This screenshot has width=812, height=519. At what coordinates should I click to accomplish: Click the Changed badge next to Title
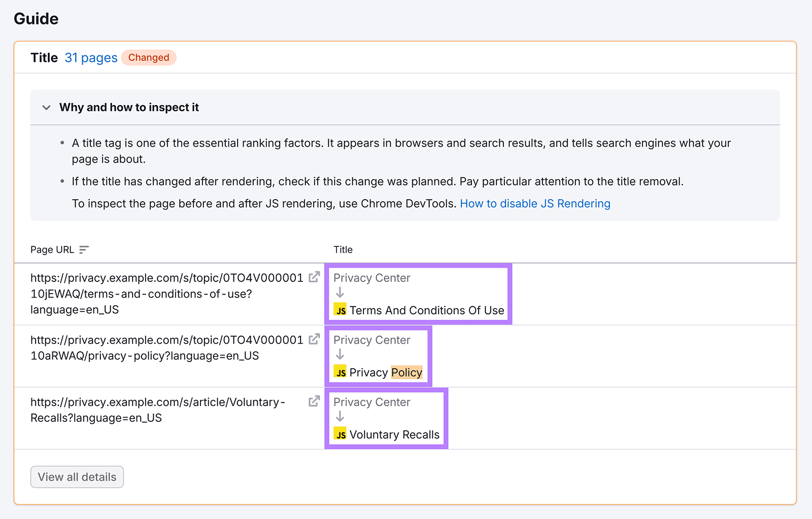(148, 57)
